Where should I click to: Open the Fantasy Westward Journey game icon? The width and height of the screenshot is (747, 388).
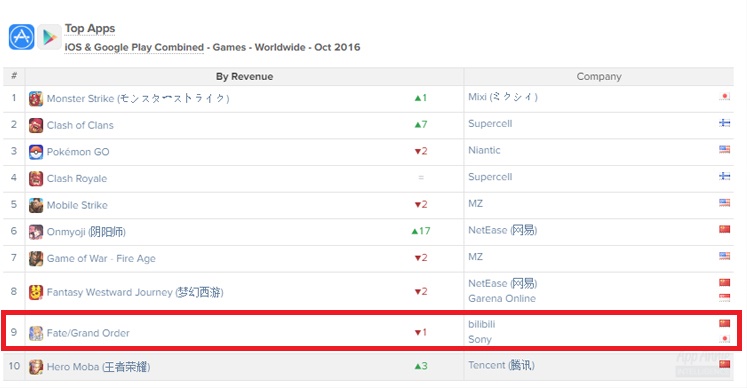click(x=36, y=292)
